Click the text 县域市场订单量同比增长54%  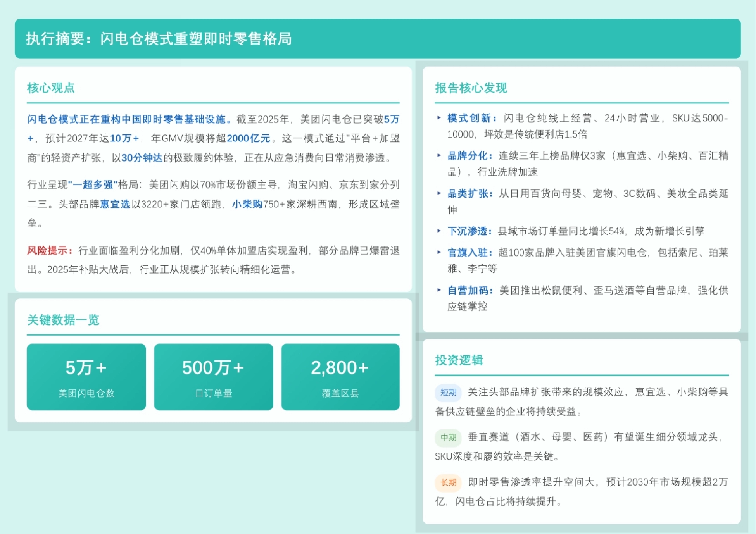coord(561,231)
